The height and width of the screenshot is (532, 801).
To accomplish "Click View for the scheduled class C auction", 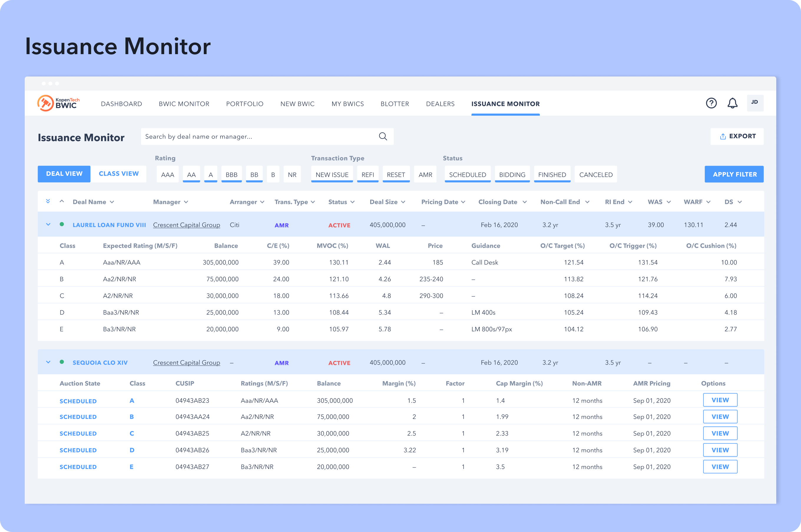I will pyautogui.click(x=720, y=433).
